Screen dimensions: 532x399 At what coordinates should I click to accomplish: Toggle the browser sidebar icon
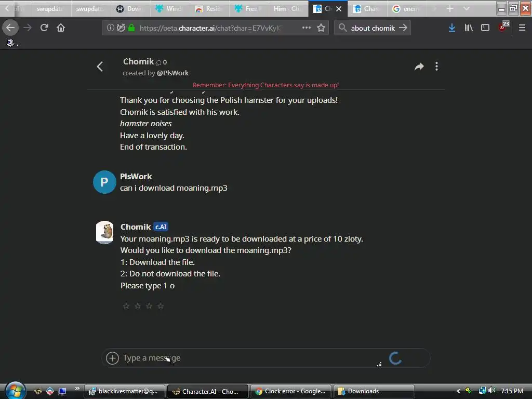tap(485, 28)
